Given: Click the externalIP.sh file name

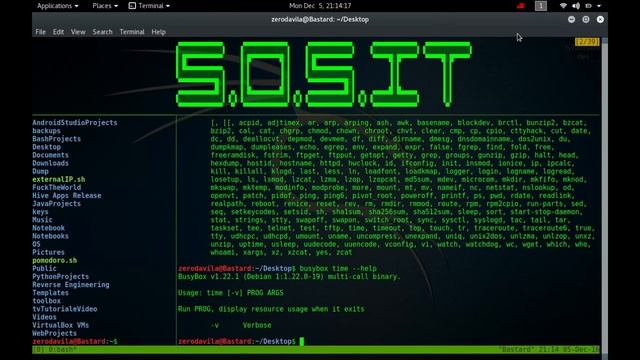Looking at the screenshot, I should pos(59,179).
